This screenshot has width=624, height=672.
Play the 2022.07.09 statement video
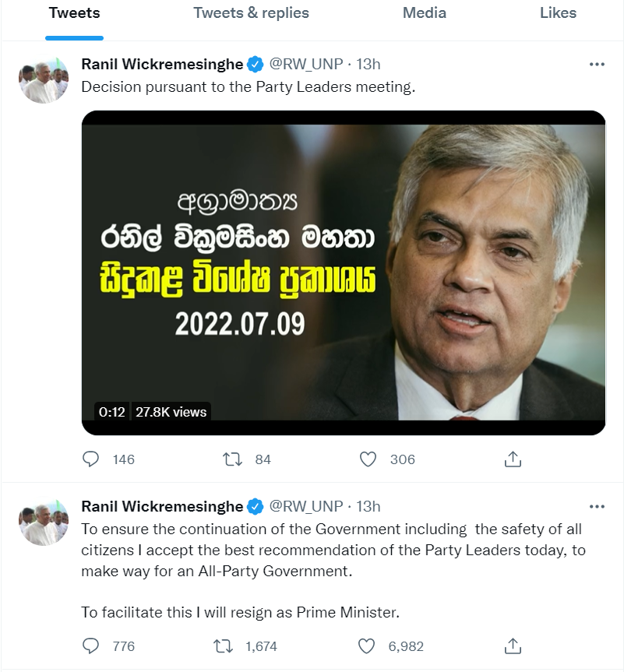pyautogui.click(x=344, y=273)
